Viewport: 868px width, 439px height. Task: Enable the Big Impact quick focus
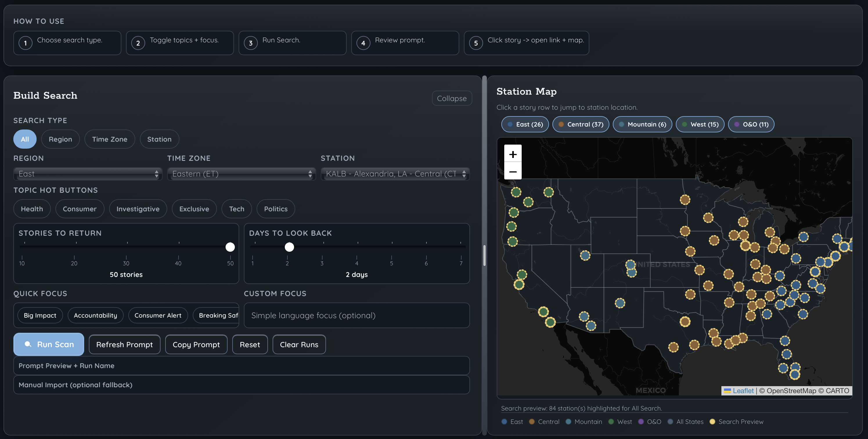pos(40,315)
